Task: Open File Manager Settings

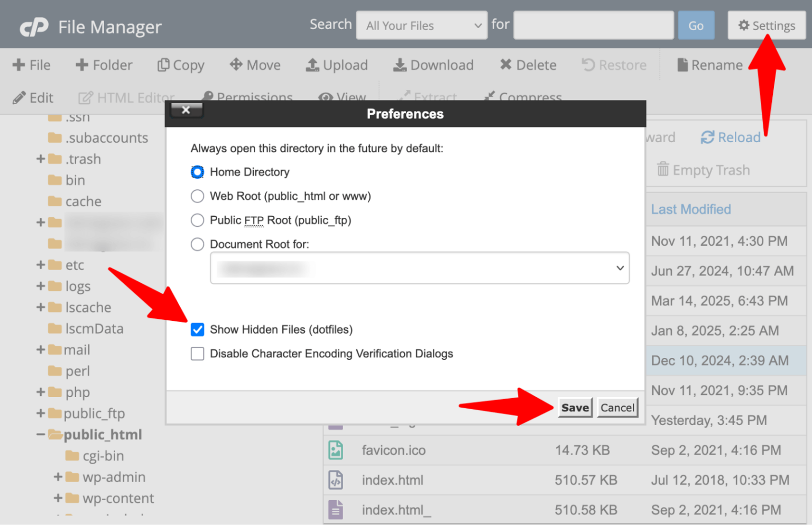Action: [766, 25]
